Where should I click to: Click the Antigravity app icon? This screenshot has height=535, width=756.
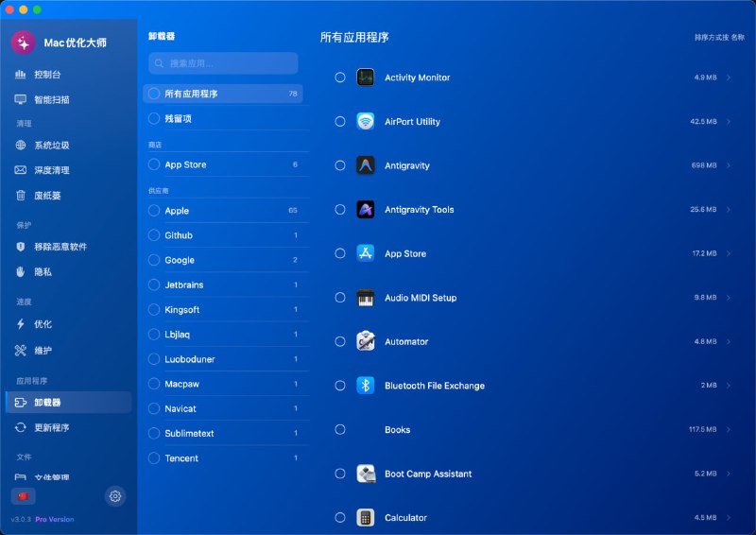(366, 165)
